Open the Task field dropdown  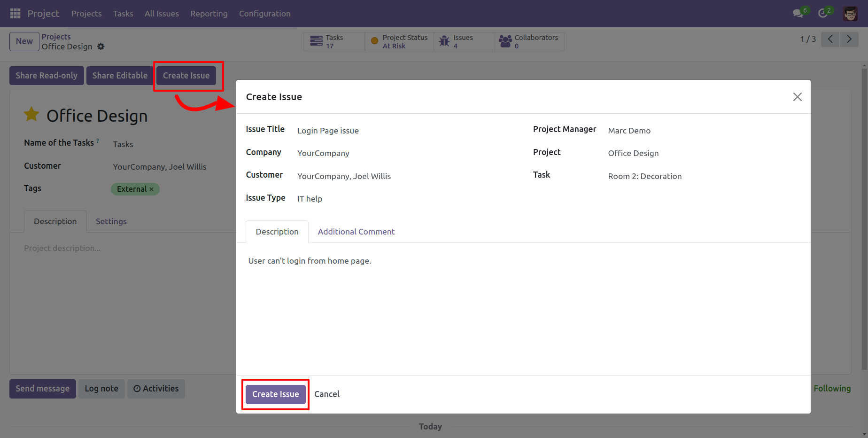point(705,176)
